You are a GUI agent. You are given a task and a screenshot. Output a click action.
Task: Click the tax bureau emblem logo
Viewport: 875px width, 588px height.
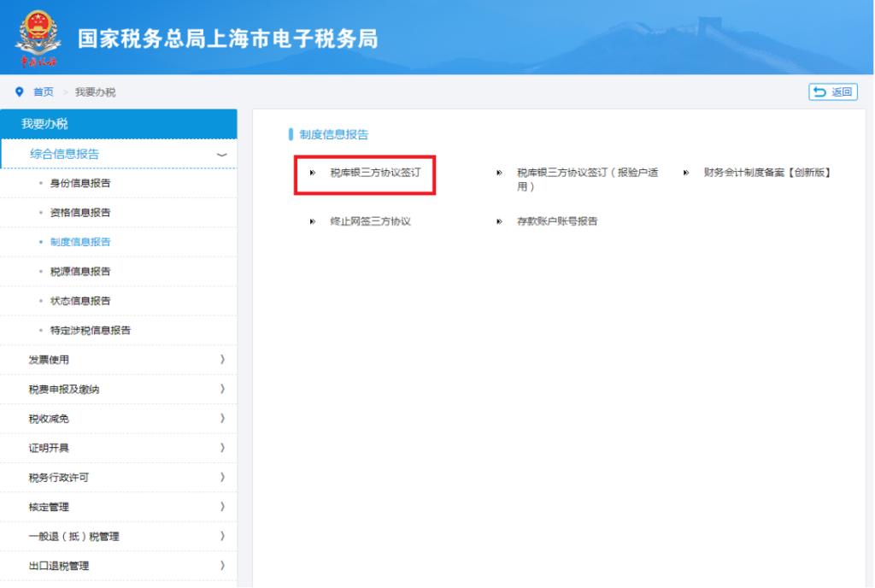[x=38, y=38]
